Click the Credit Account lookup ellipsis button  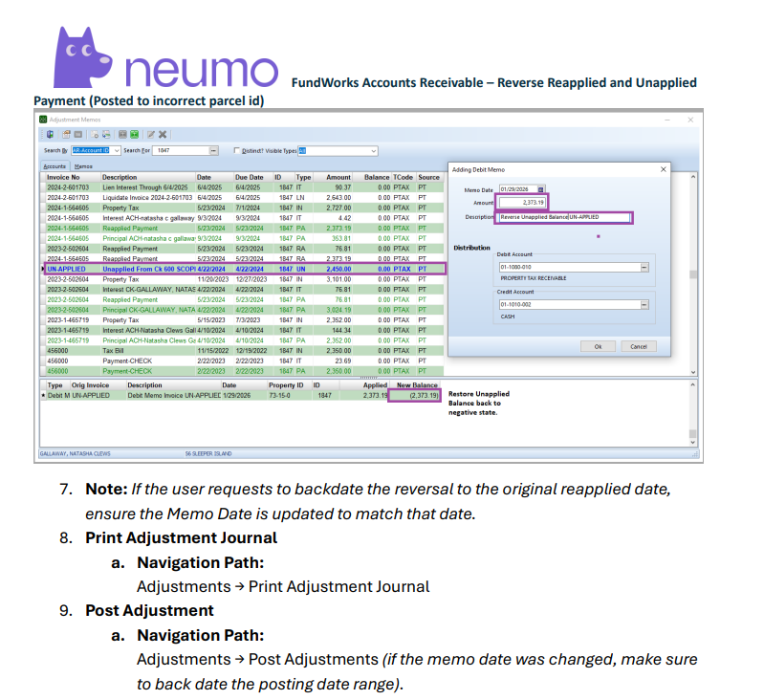[644, 304]
